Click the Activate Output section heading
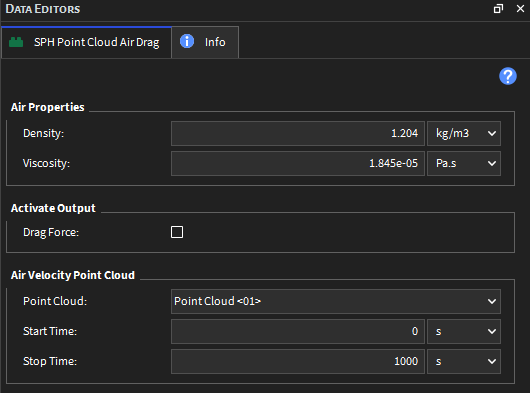Image resolution: width=530 pixels, height=393 pixels. tap(53, 208)
